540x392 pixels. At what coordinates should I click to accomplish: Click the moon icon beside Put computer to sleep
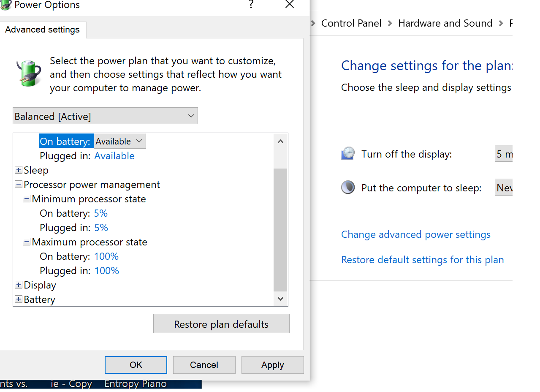pos(348,187)
